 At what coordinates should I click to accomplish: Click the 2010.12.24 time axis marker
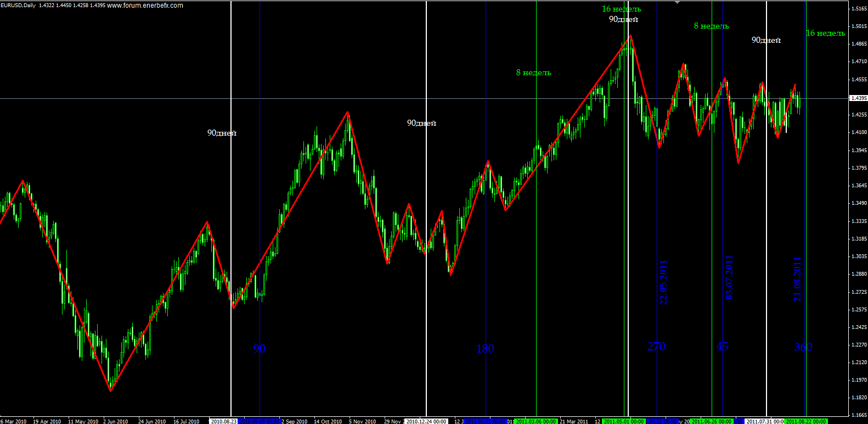[426, 421]
